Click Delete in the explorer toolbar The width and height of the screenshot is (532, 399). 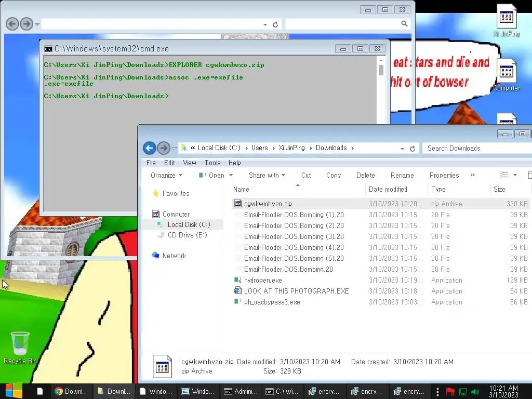[x=365, y=176]
